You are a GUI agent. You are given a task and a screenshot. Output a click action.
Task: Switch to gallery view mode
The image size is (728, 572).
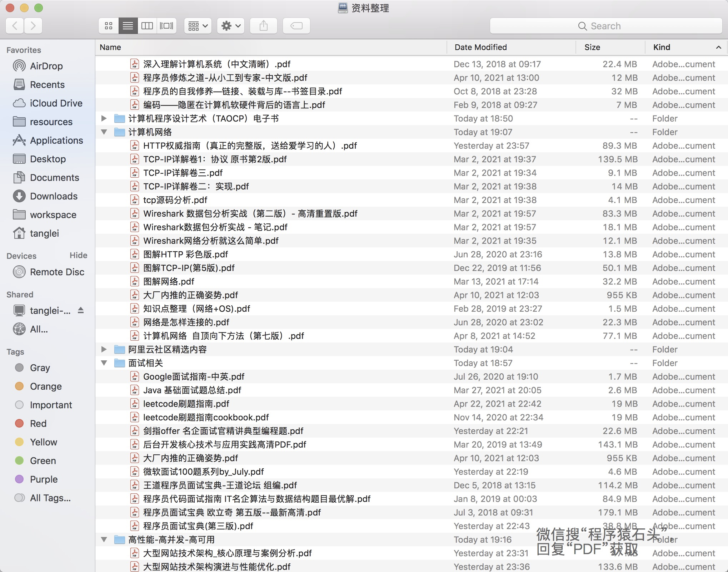click(166, 26)
